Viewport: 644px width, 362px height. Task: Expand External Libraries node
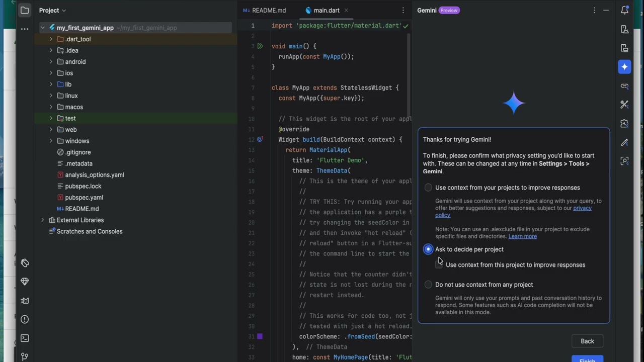(43, 220)
